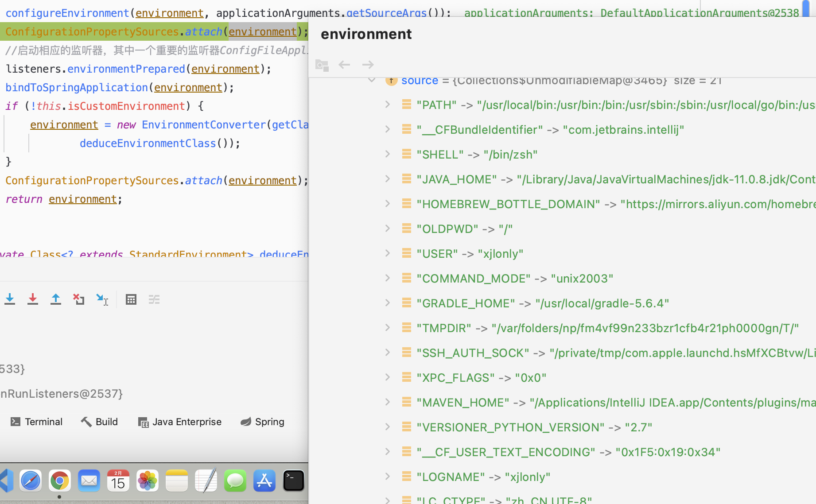This screenshot has height=504, width=816.
Task: Click the nRunListeners@2537 variable in debugger
Action: point(62,394)
